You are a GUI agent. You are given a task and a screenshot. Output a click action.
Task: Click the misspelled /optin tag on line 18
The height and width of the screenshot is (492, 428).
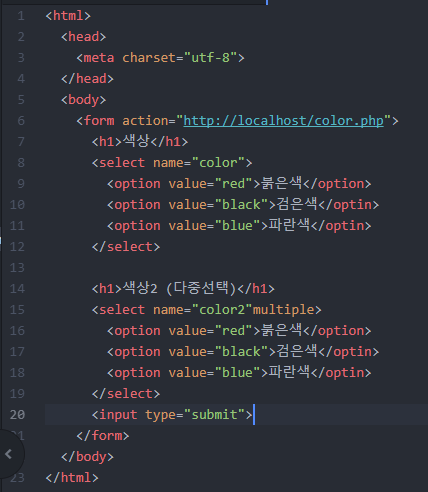(341, 373)
